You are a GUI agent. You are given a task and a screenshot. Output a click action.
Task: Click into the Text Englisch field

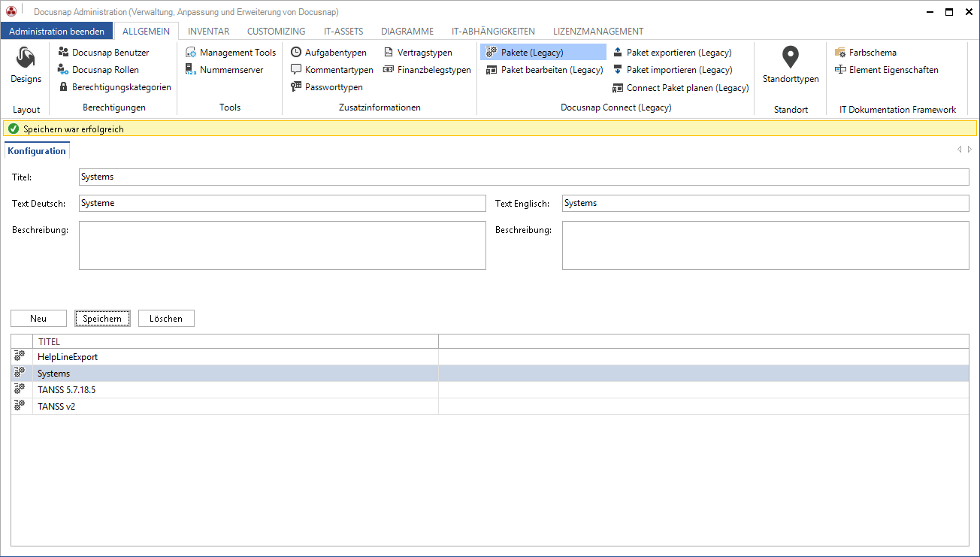click(766, 203)
